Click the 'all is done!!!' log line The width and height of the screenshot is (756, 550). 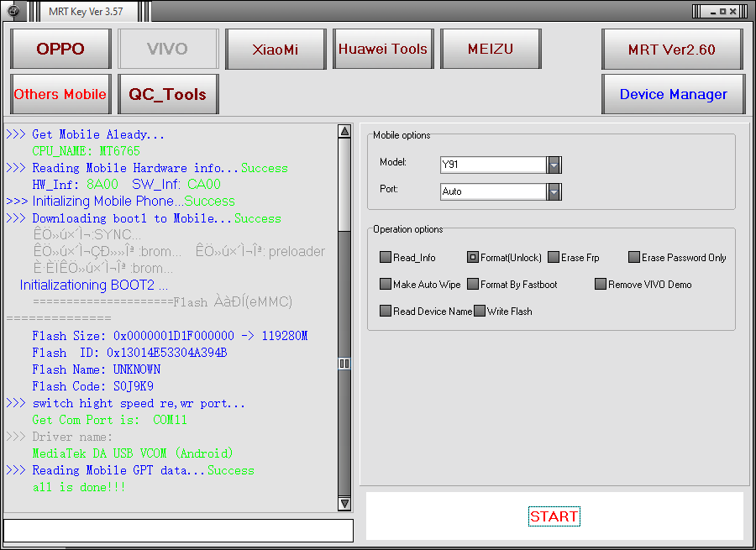pyautogui.click(x=79, y=487)
